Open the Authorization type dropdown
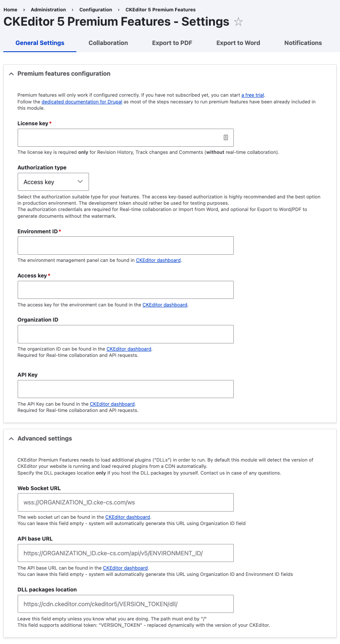 (x=53, y=182)
